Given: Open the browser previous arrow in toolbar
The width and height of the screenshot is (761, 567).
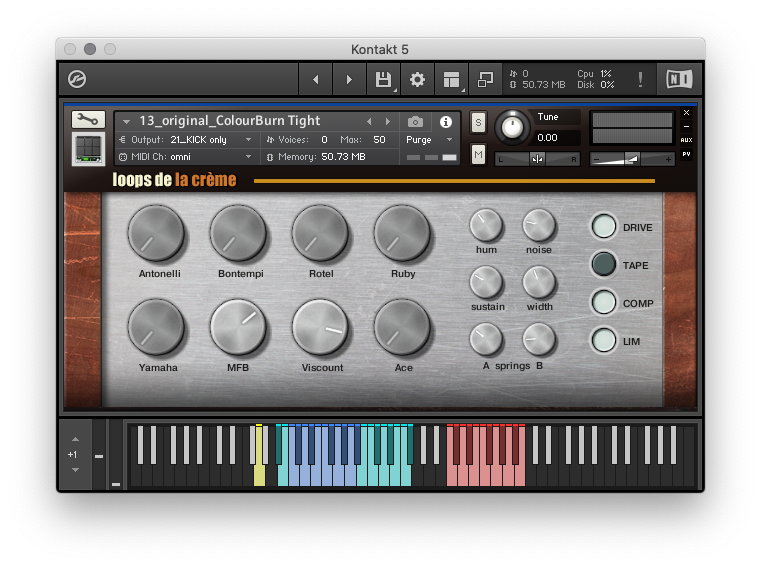Looking at the screenshot, I should [x=315, y=79].
